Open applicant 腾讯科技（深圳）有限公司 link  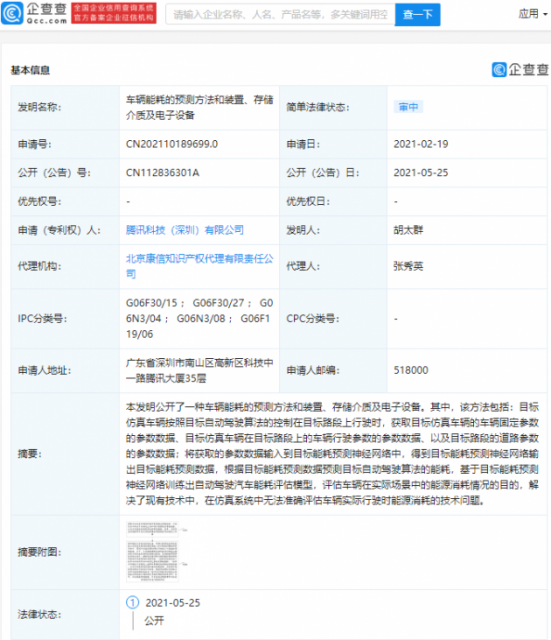pyautogui.click(x=184, y=230)
